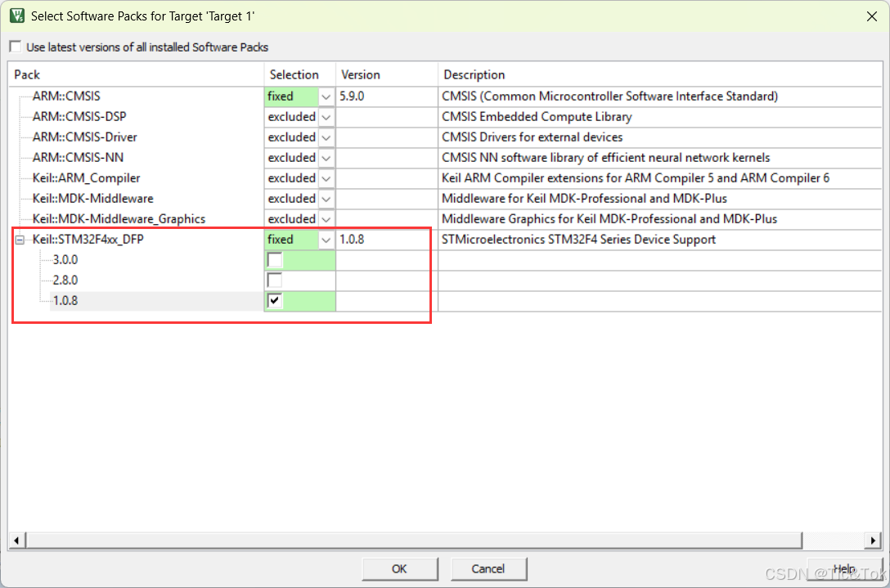
Task: Click the horizontal scrollbar left arrow
Action: click(x=16, y=540)
